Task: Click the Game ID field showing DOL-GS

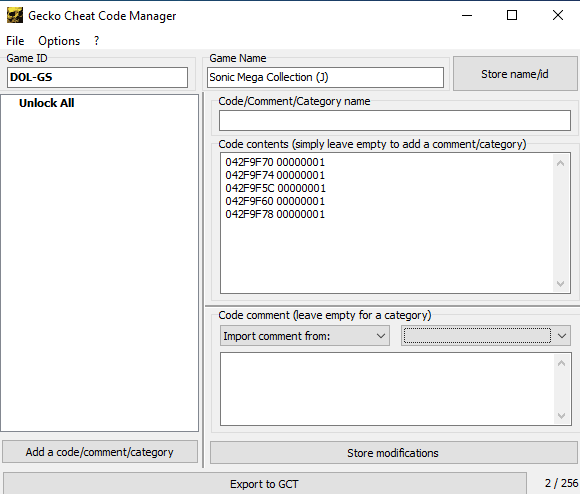Action: 97,77
